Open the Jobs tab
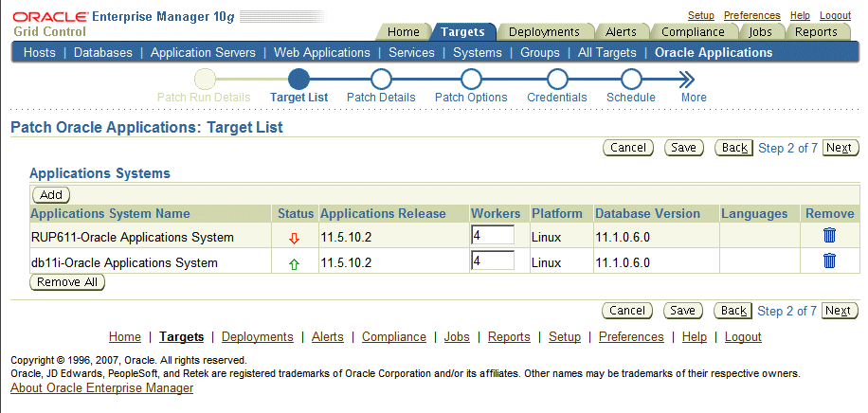 click(761, 32)
